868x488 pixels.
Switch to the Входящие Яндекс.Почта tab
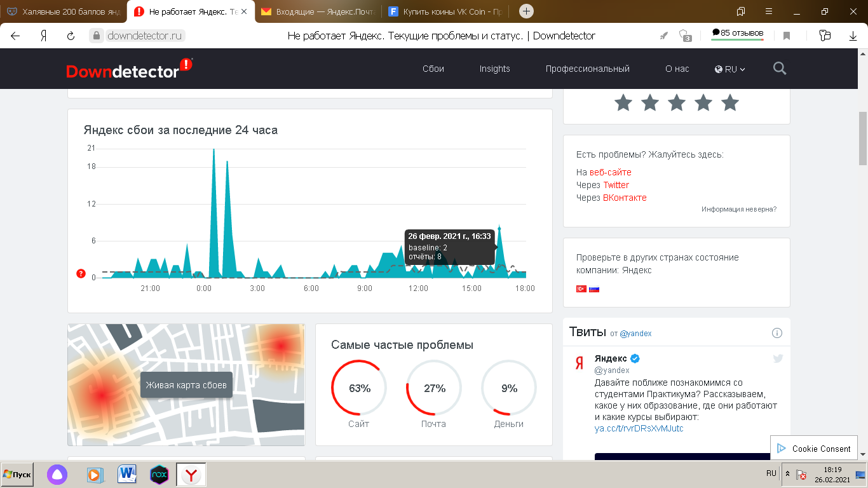pyautogui.click(x=318, y=11)
